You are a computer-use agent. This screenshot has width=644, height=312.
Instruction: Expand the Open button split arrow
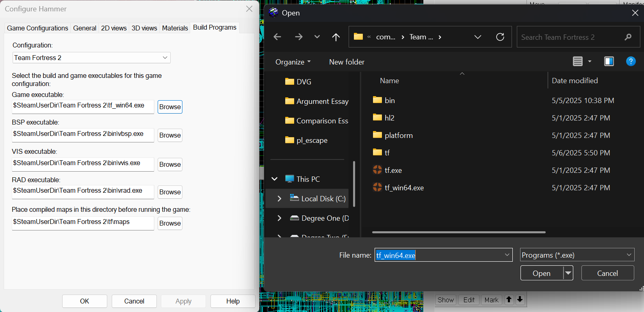point(568,273)
